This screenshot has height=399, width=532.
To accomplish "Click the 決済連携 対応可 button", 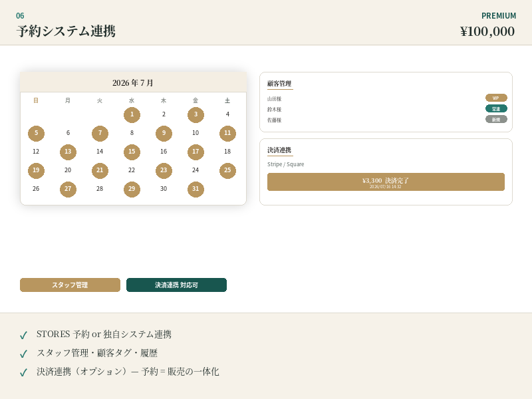I will pyautogui.click(x=176, y=285).
